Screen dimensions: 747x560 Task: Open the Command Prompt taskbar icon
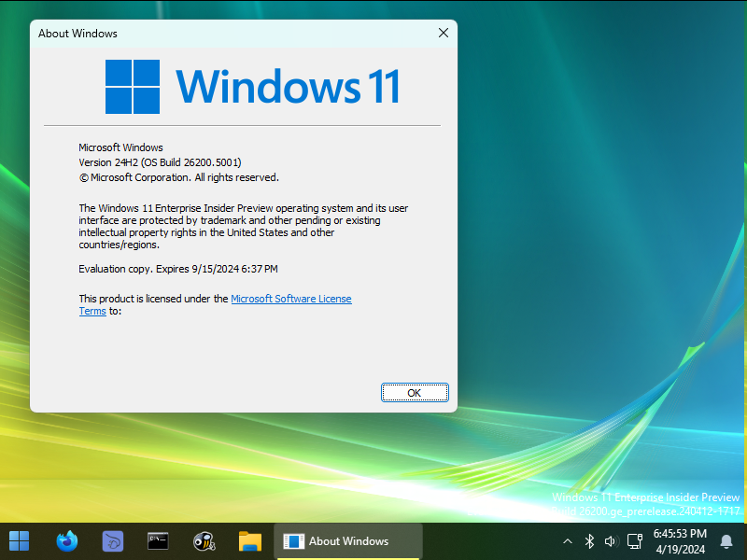pyautogui.click(x=158, y=541)
